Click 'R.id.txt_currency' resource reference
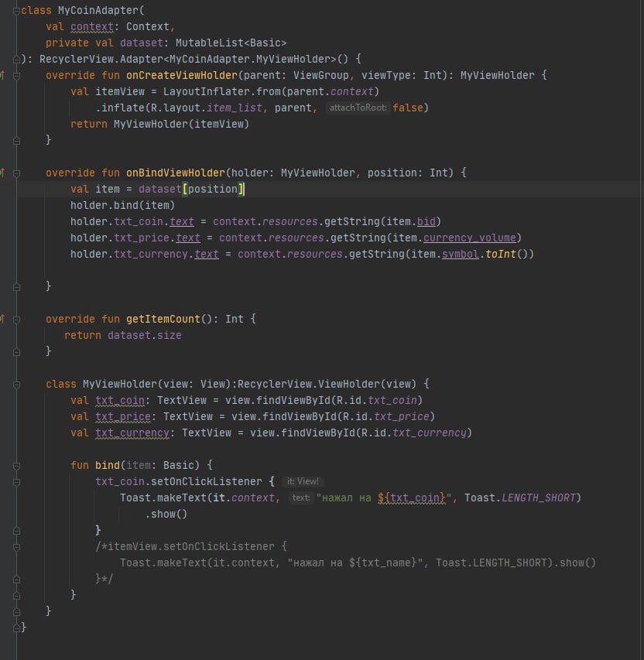The image size is (644, 660). click(x=414, y=433)
